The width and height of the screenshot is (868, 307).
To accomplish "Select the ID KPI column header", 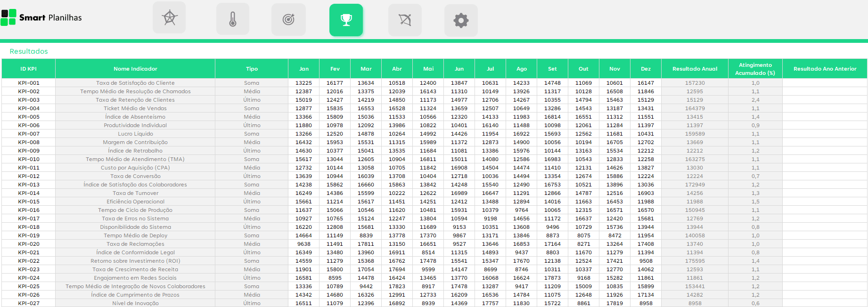I will 28,69.
